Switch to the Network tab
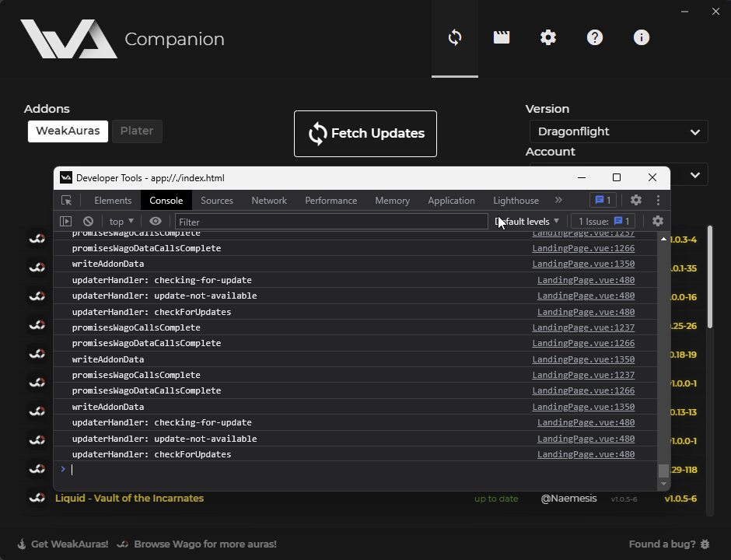Viewport: 731px width, 560px height. coord(268,200)
